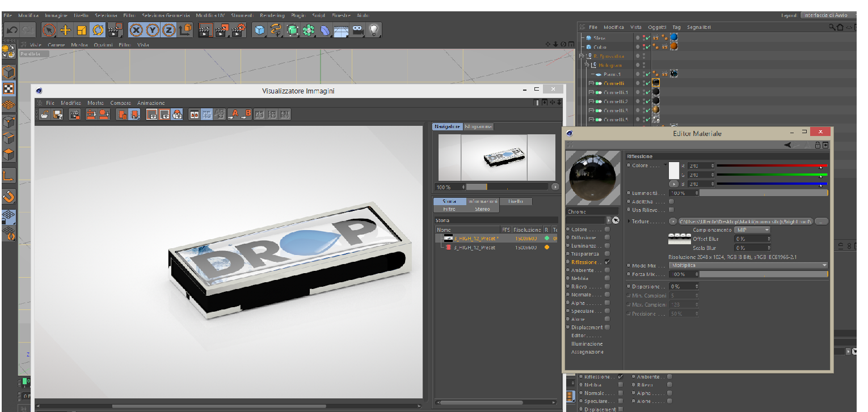Enable the Trasparenza channel checkbox

tap(608, 254)
